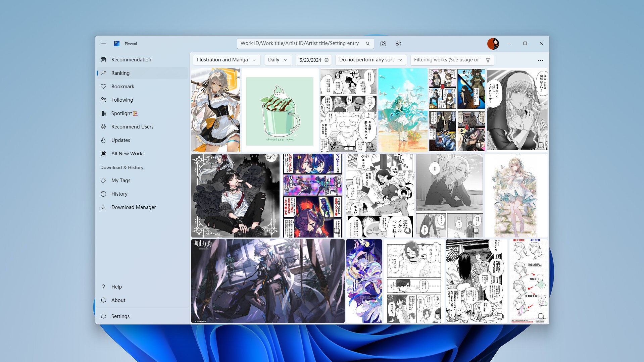This screenshot has width=644, height=362.
Task: Expand the Daily ranking period dropdown
Action: (x=278, y=60)
